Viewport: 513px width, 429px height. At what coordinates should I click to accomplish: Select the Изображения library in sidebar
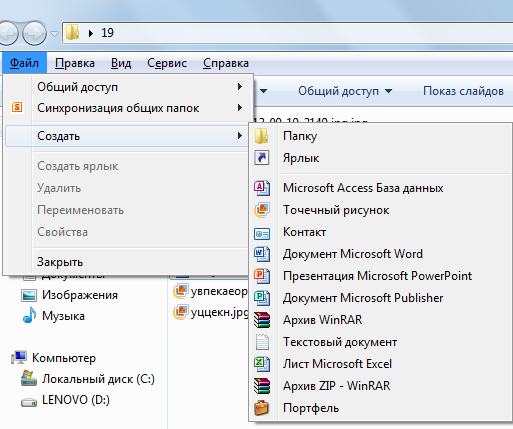click(x=80, y=295)
